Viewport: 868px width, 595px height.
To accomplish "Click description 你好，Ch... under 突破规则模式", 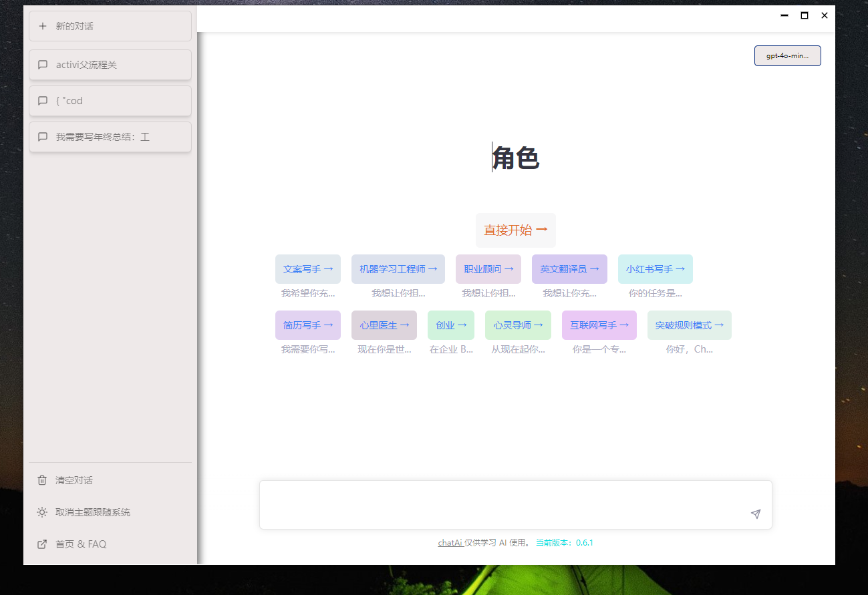I will 690,349.
